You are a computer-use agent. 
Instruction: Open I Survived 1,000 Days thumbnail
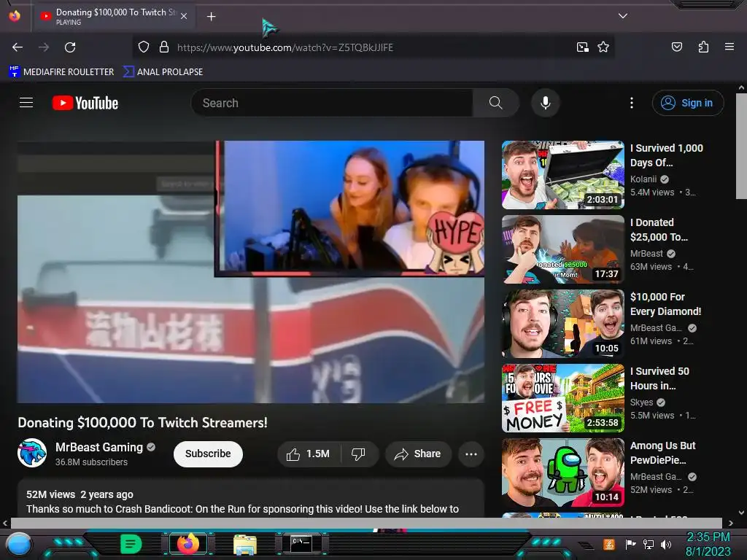point(563,175)
